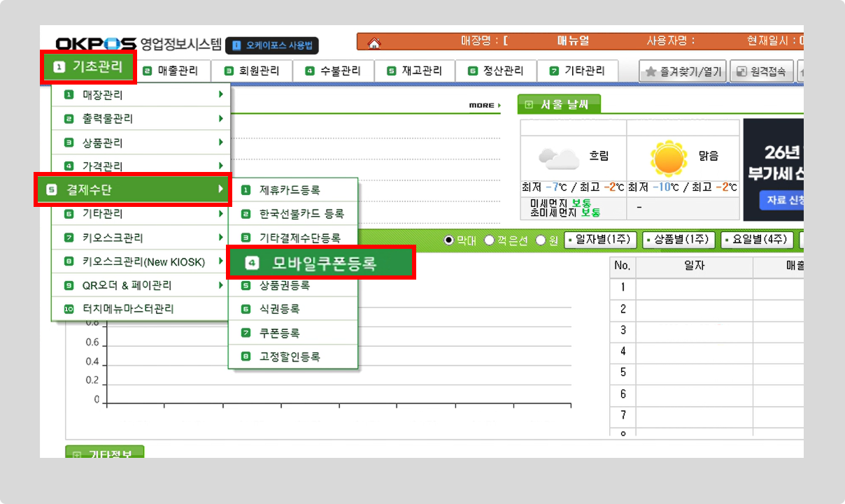Click the sunny weather icon

[668, 157]
